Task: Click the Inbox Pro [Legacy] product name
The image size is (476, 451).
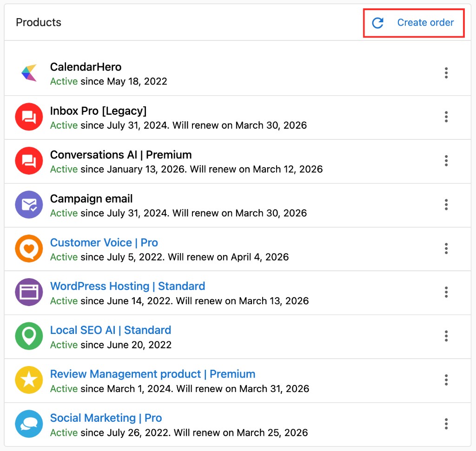Action: [99, 111]
